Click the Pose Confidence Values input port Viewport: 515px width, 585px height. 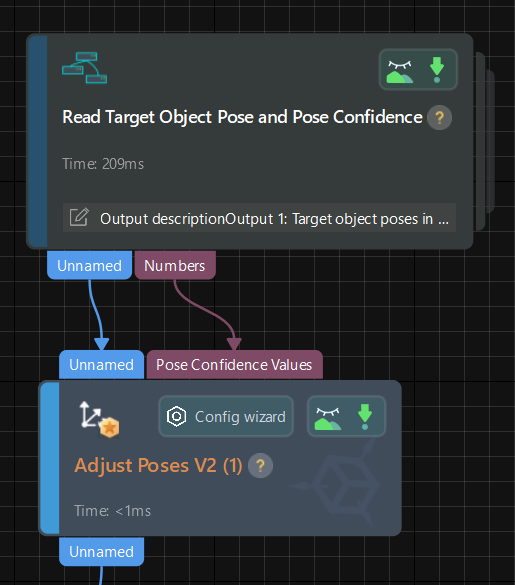234,365
